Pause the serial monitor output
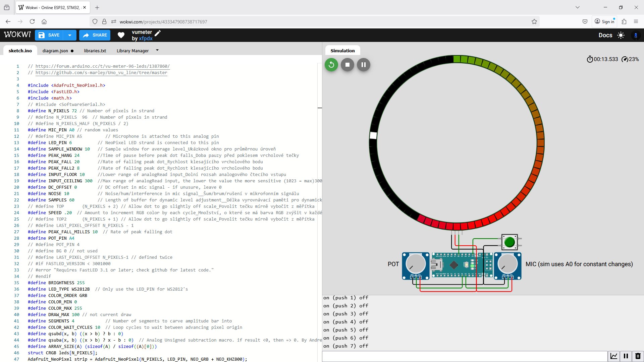The height and width of the screenshot is (362, 644). (626, 356)
